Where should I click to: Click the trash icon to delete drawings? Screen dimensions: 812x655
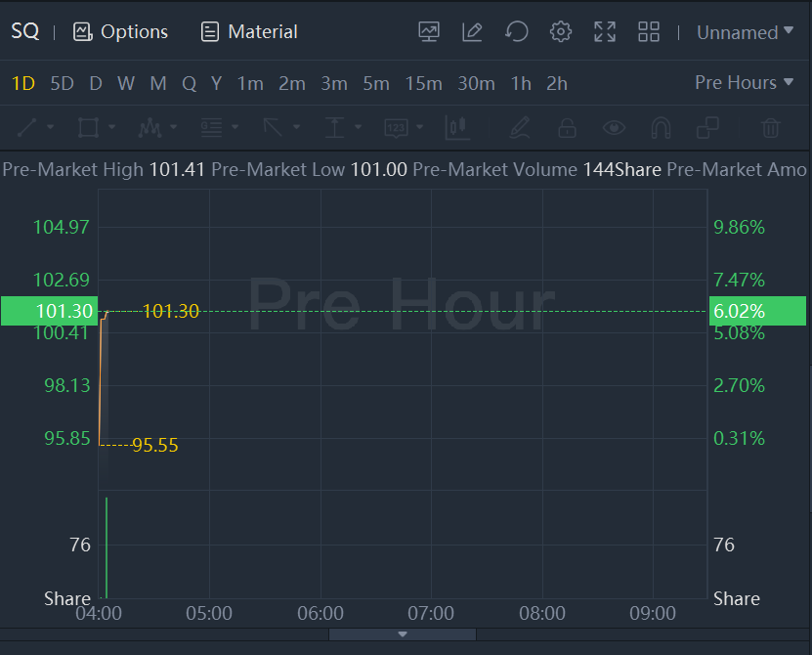point(771,127)
